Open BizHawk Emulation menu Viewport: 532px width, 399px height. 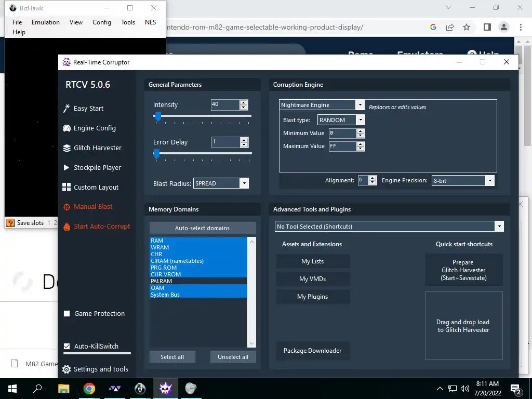pyautogui.click(x=46, y=22)
